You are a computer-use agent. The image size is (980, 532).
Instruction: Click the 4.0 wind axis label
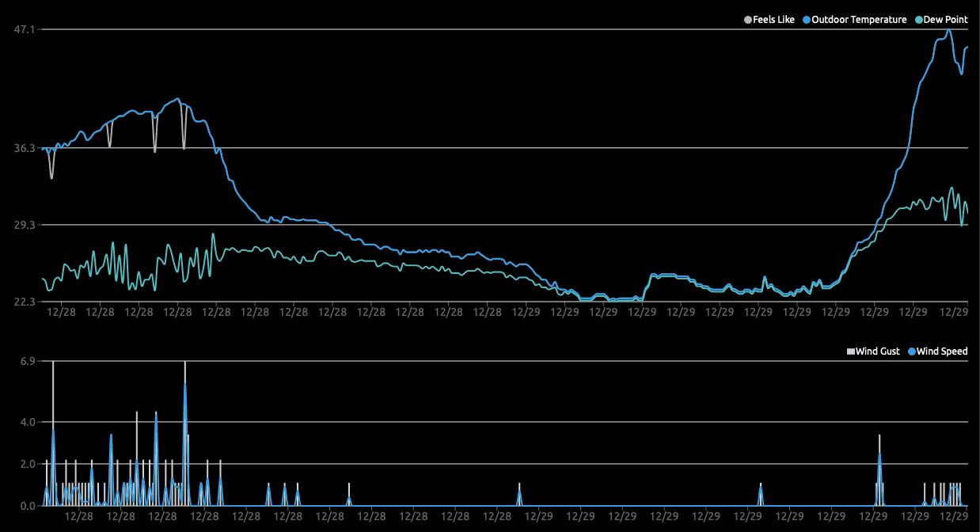[28, 422]
